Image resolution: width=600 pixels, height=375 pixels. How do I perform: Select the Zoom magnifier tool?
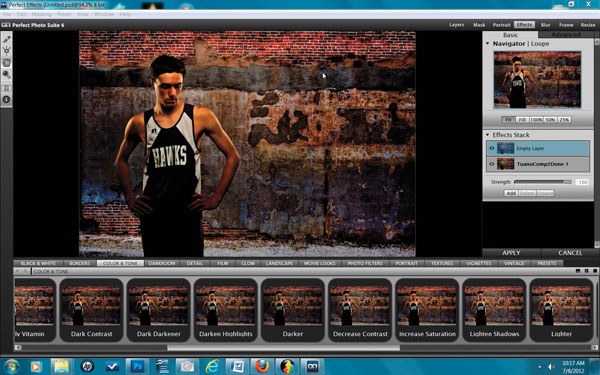pos(7,75)
